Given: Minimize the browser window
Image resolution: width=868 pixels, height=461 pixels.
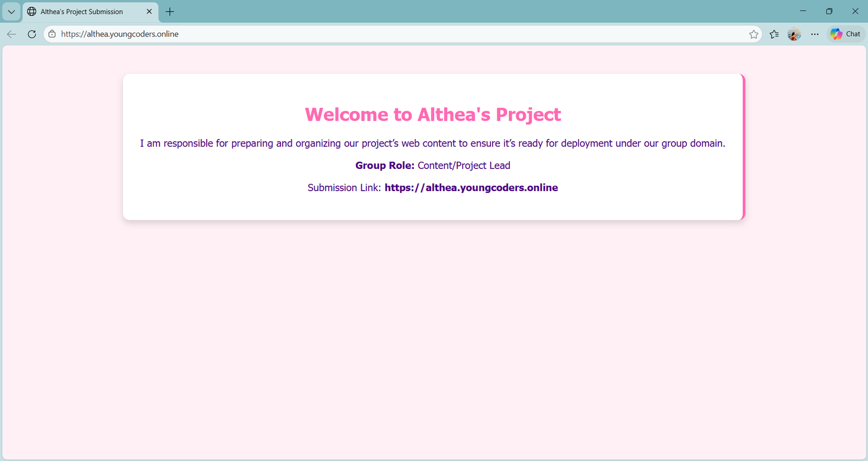Looking at the screenshot, I should tap(803, 11).
